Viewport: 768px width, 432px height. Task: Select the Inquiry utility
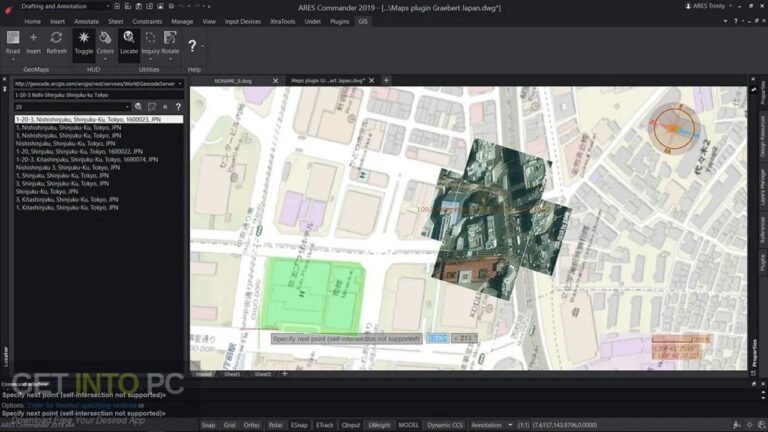tap(150, 43)
